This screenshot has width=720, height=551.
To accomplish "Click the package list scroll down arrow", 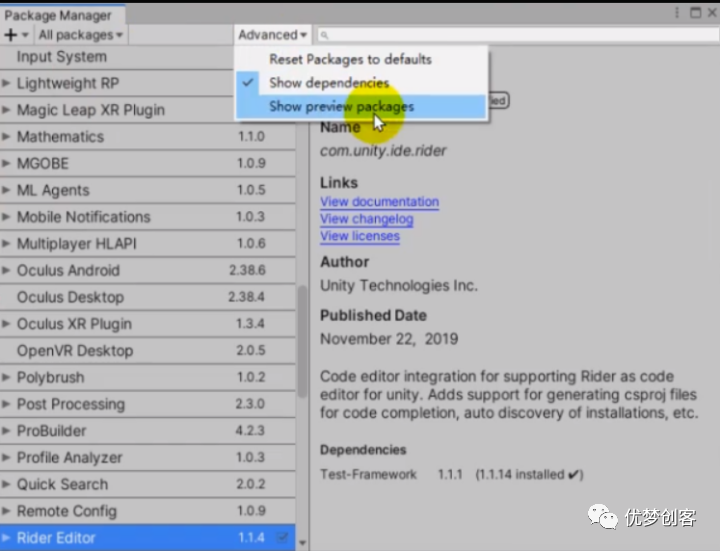I will pyautogui.click(x=302, y=543).
